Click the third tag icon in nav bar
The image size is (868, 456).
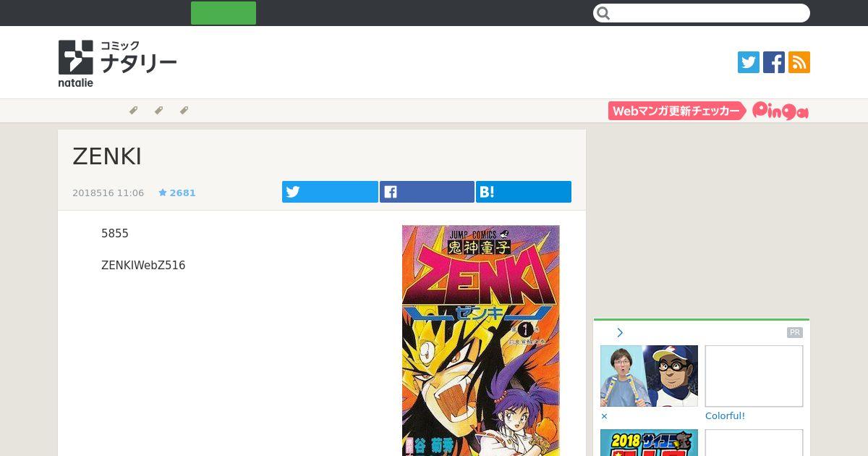click(x=184, y=111)
